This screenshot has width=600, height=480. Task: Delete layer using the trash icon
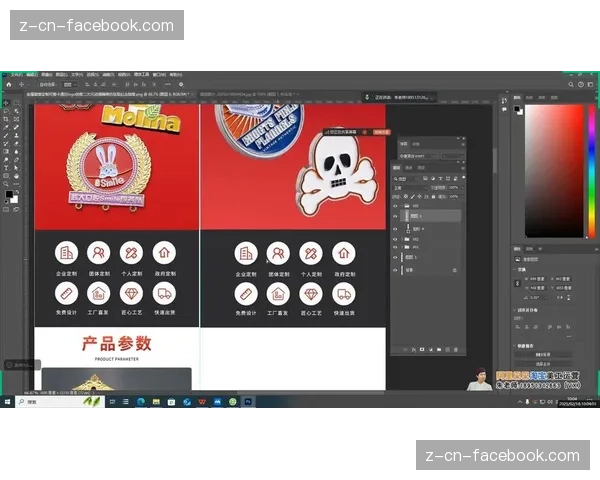456,349
